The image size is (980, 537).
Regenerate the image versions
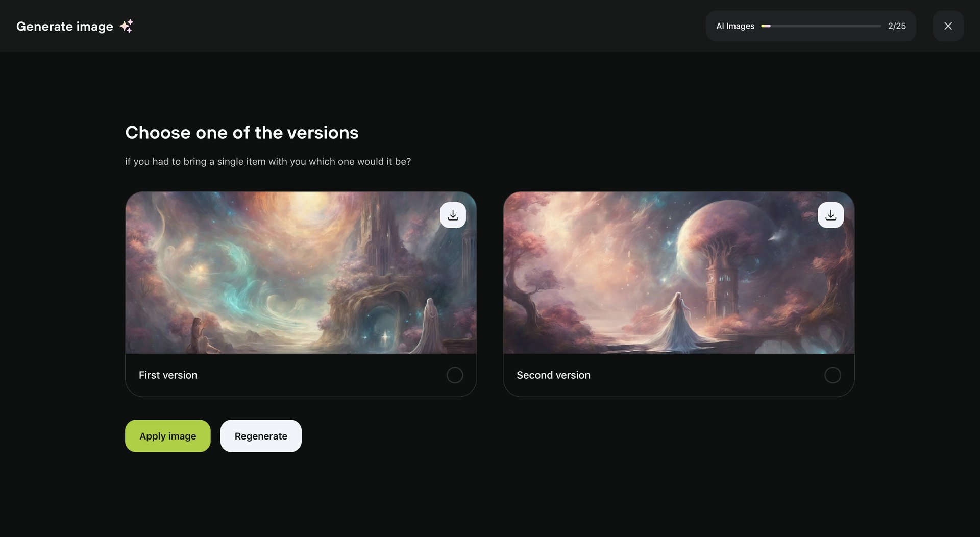pyautogui.click(x=260, y=435)
